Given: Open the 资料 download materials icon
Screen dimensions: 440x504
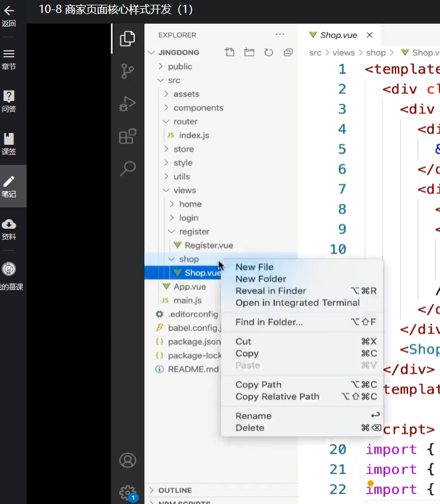Looking at the screenshot, I should [x=9, y=224].
